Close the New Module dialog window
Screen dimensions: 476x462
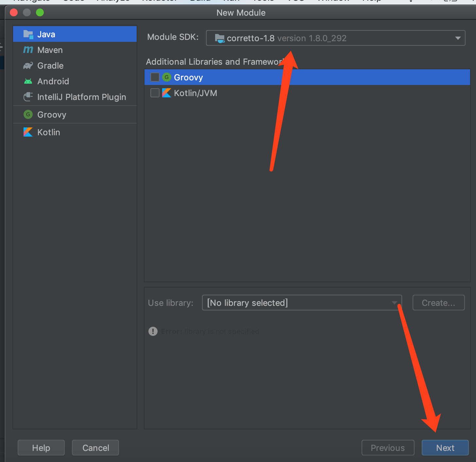(x=14, y=13)
